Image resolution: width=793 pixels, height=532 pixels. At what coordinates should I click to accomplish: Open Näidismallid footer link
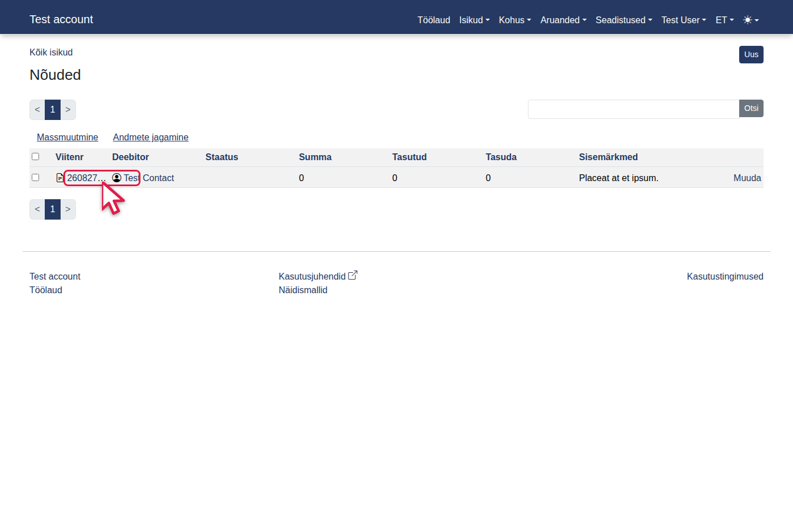[303, 290]
